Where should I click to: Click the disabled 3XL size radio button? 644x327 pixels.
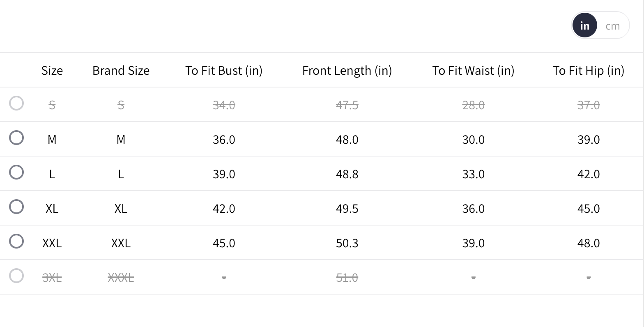[x=16, y=276]
